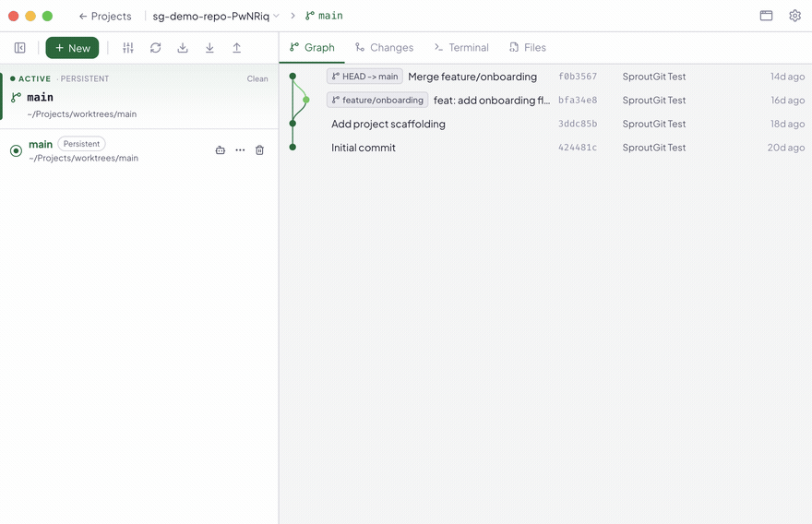This screenshot has width=812, height=524.
Task: Select the Merge feature/onboarding commit
Action: (x=472, y=77)
